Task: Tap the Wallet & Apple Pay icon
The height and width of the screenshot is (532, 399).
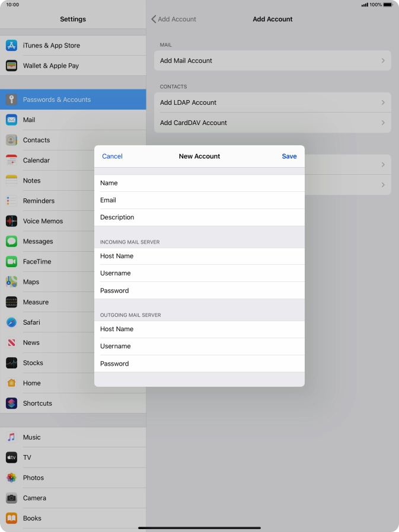Action: 11,66
